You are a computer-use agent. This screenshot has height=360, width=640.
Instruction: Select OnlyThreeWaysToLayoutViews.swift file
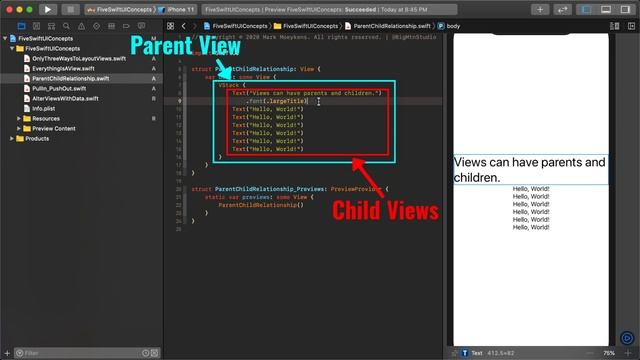pos(79,58)
